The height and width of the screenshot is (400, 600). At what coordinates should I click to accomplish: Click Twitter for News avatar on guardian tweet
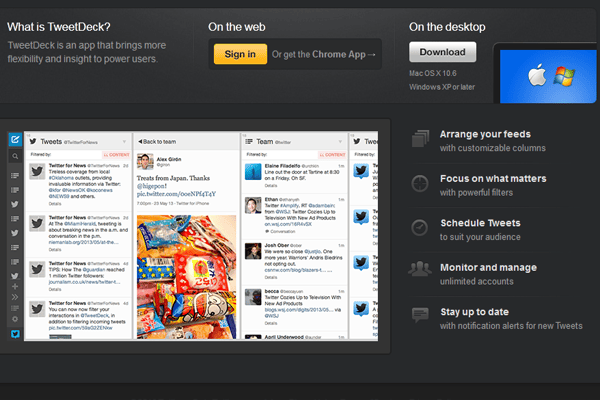click(37, 269)
